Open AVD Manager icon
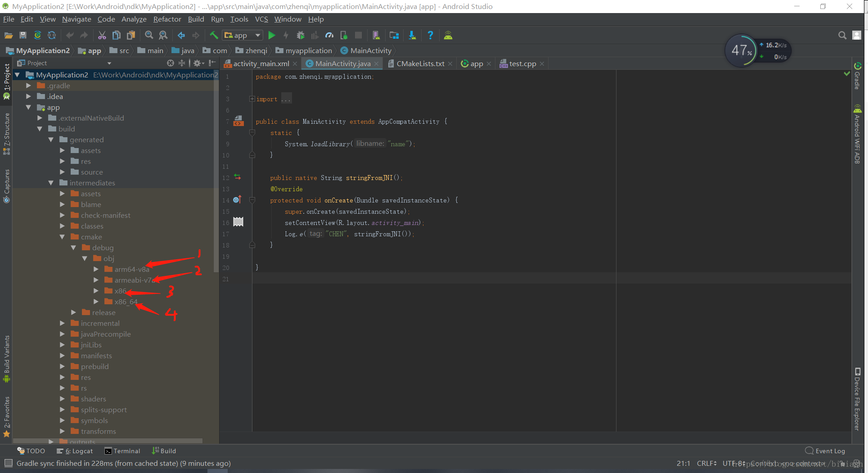868x473 pixels. [x=376, y=35]
